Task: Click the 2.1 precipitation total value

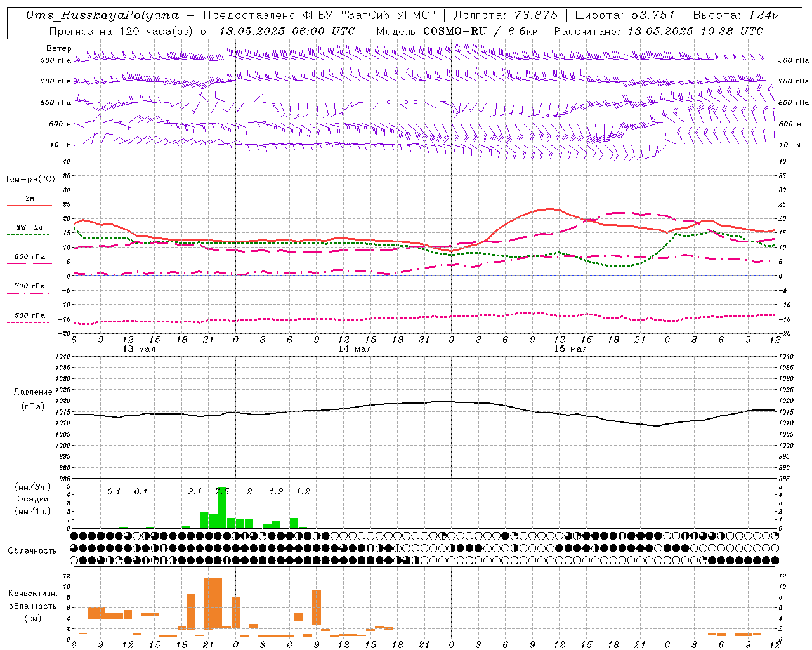Action: pyautogui.click(x=195, y=491)
